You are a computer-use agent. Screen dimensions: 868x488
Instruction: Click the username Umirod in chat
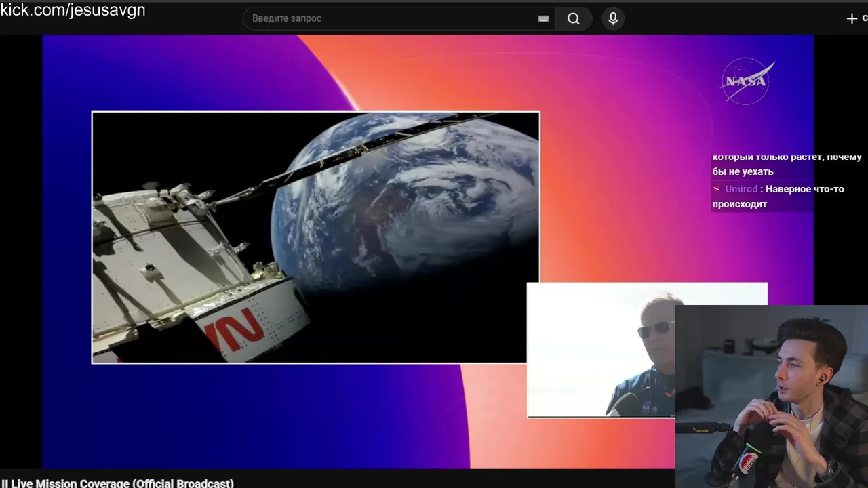tap(741, 189)
